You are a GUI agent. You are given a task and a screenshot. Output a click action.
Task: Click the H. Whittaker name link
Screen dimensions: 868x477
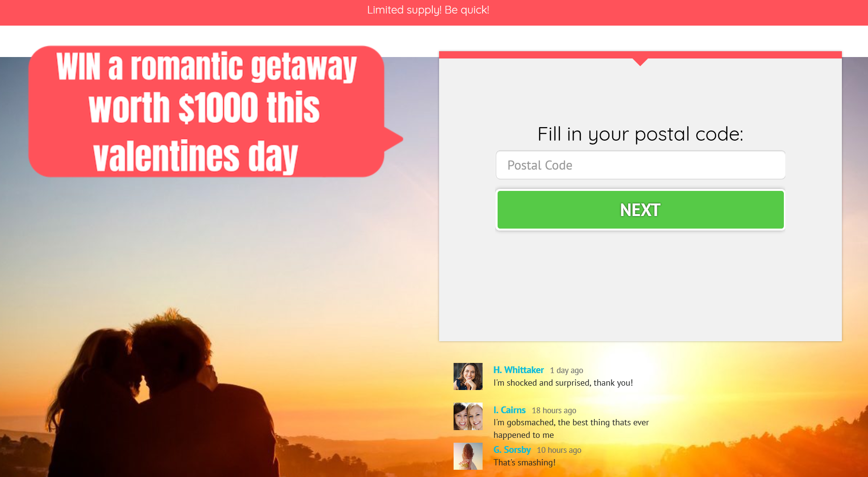518,370
